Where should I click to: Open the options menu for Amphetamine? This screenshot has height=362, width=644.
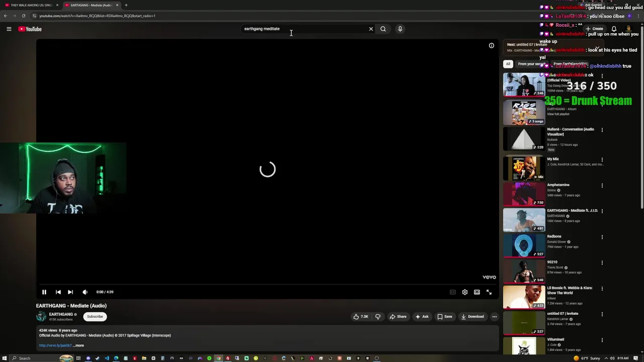pyautogui.click(x=602, y=185)
